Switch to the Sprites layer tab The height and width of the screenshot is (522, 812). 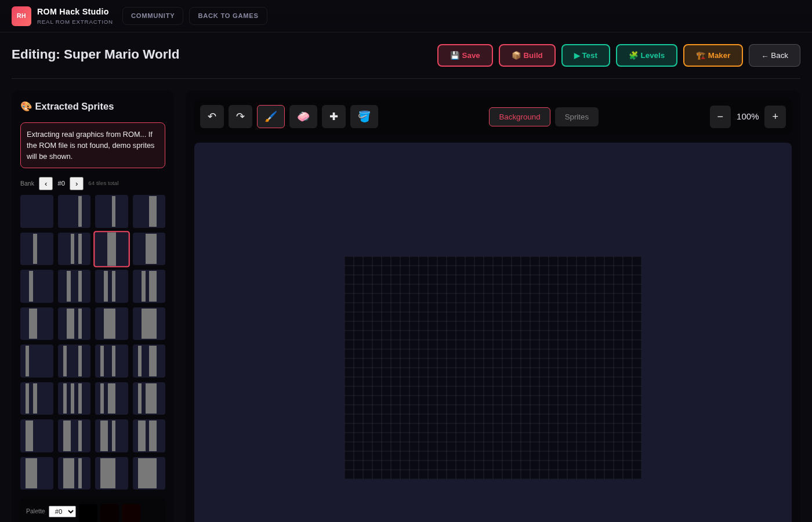(577, 117)
